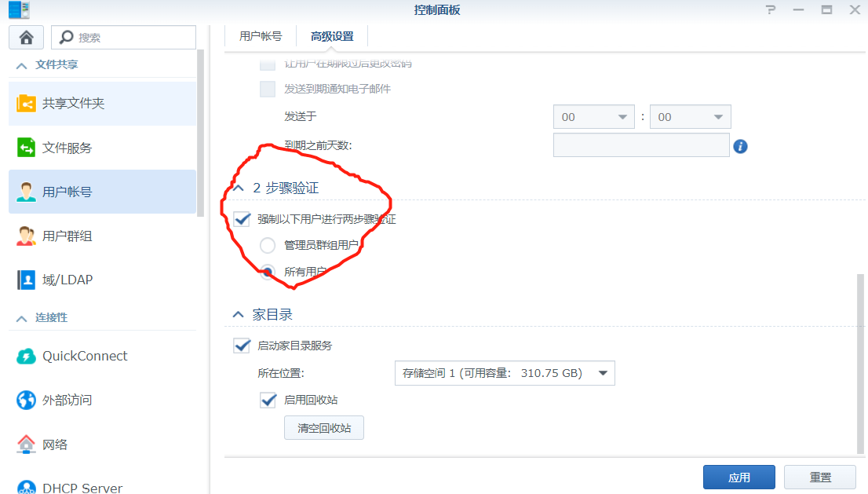Open 外部访问 external access icon

coord(27,400)
